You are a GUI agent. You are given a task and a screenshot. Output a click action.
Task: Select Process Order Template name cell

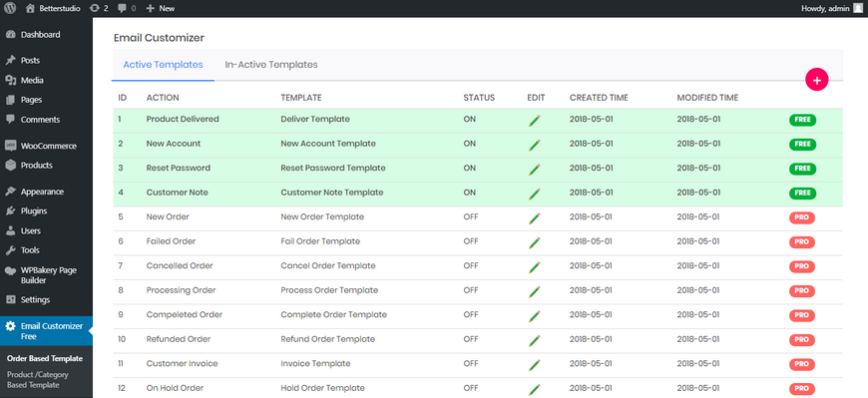tap(329, 290)
